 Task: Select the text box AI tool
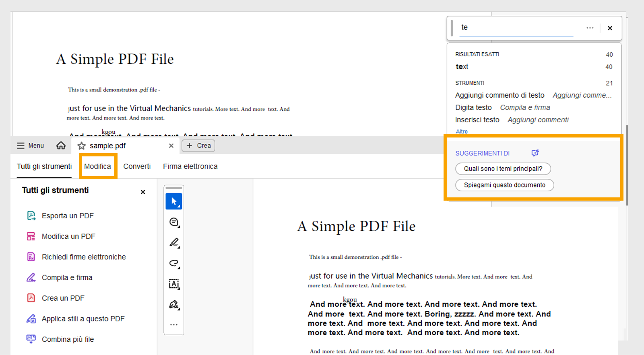point(174,284)
